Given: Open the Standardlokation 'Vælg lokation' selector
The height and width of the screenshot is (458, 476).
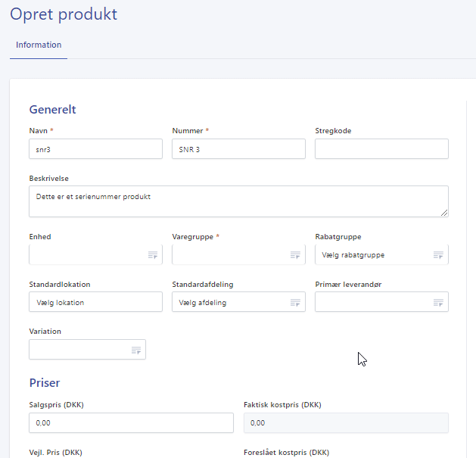Looking at the screenshot, I should pyautogui.click(x=95, y=302).
